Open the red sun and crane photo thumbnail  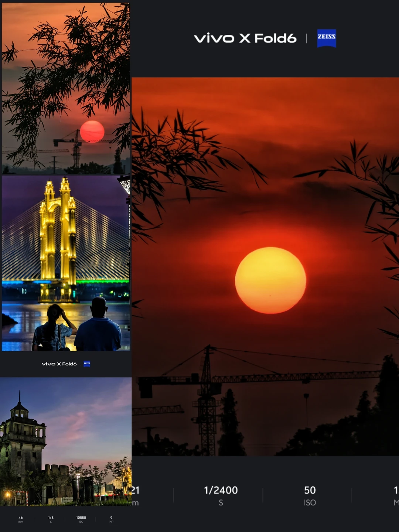click(66, 88)
